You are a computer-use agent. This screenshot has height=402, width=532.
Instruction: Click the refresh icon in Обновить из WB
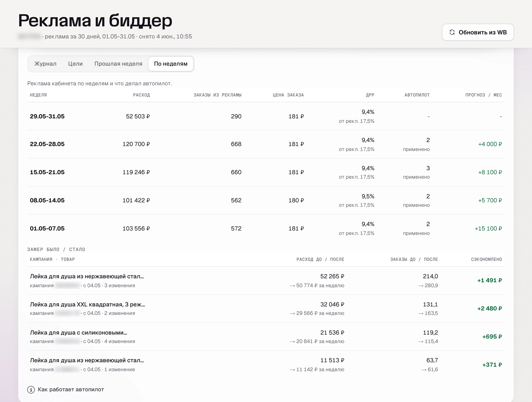452,32
